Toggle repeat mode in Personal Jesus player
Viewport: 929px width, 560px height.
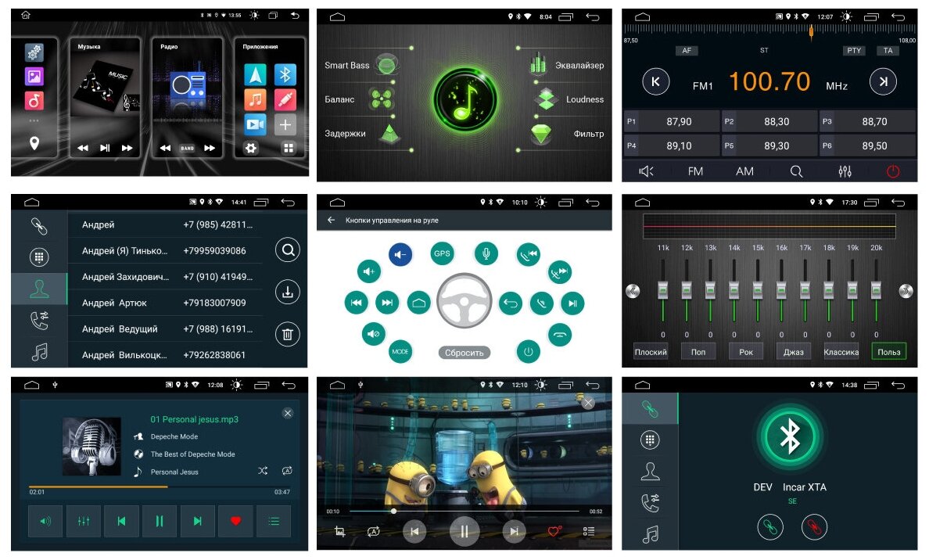click(x=287, y=471)
